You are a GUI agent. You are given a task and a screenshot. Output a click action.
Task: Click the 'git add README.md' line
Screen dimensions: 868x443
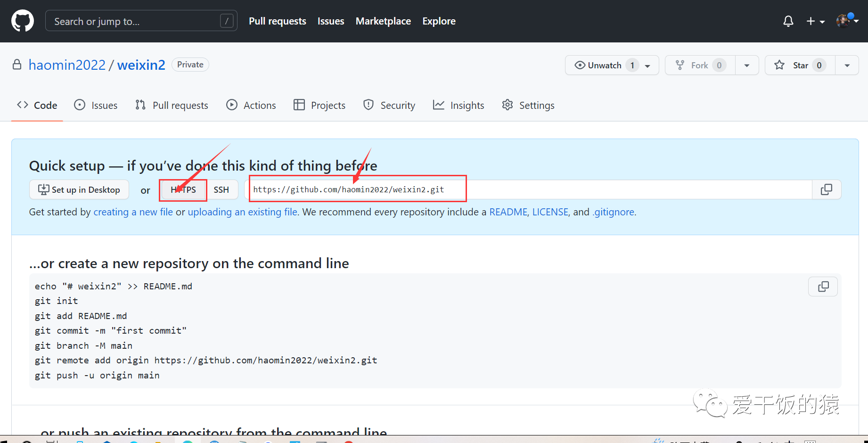[81, 316]
